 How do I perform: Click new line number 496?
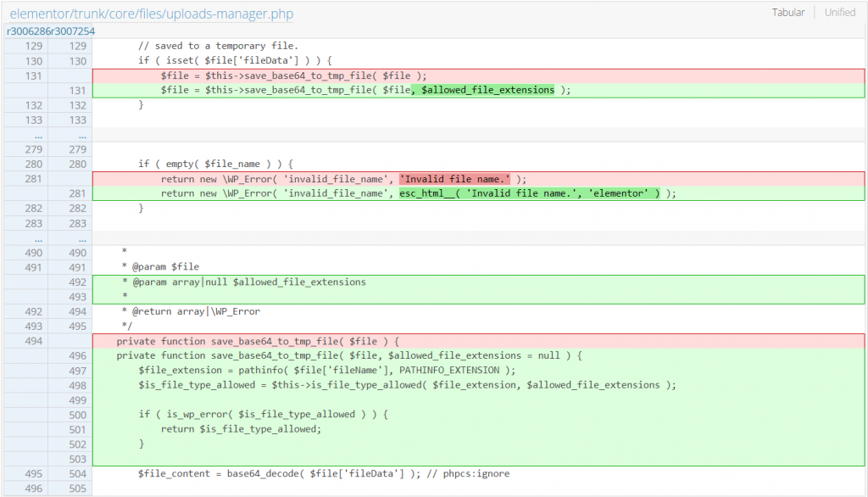tap(78, 355)
